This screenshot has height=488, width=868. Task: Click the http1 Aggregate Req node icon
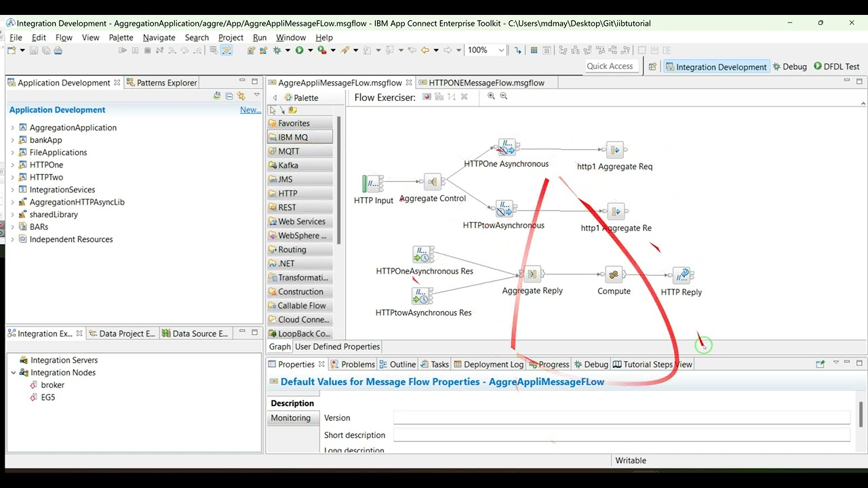(615, 150)
